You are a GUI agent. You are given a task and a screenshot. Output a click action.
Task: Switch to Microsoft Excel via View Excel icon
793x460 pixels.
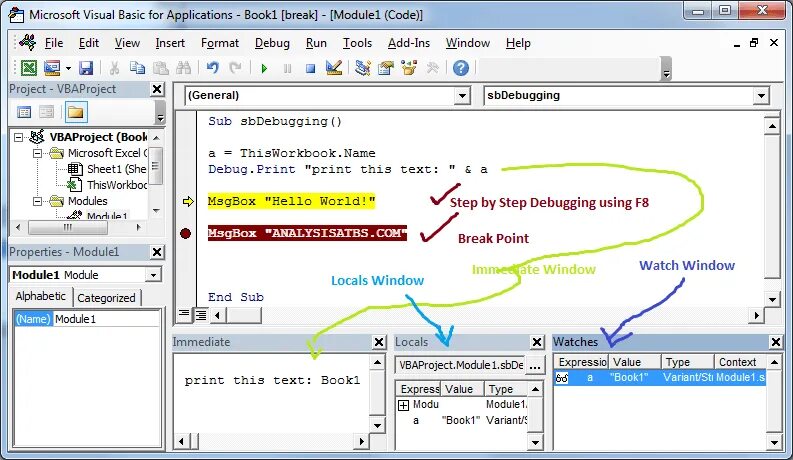[x=28, y=68]
